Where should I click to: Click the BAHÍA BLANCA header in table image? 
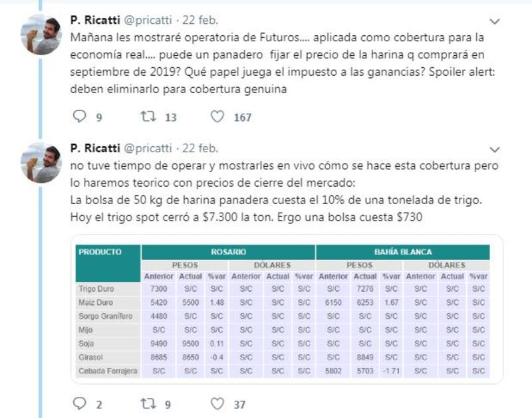(402, 253)
